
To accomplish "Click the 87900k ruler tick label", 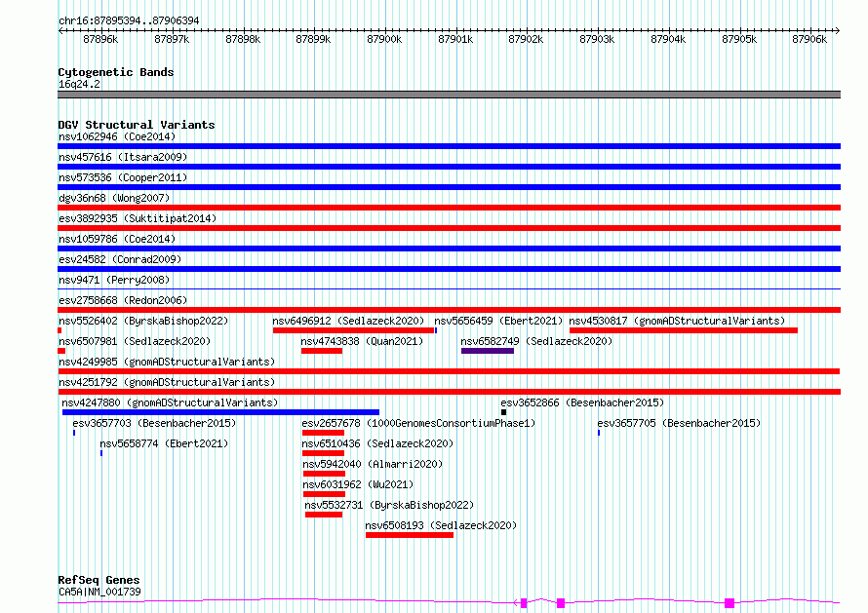I will click(x=384, y=39).
